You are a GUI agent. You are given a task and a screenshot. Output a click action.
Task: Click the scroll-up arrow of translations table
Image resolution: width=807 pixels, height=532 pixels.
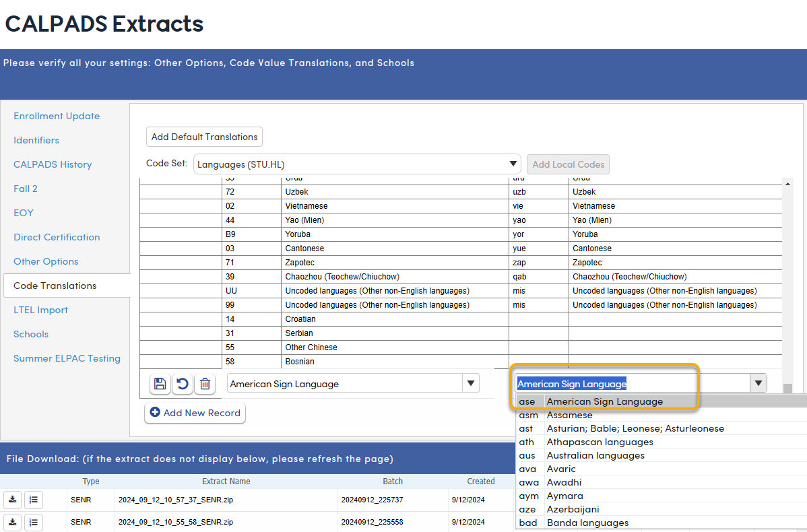click(x=787, y=183)
